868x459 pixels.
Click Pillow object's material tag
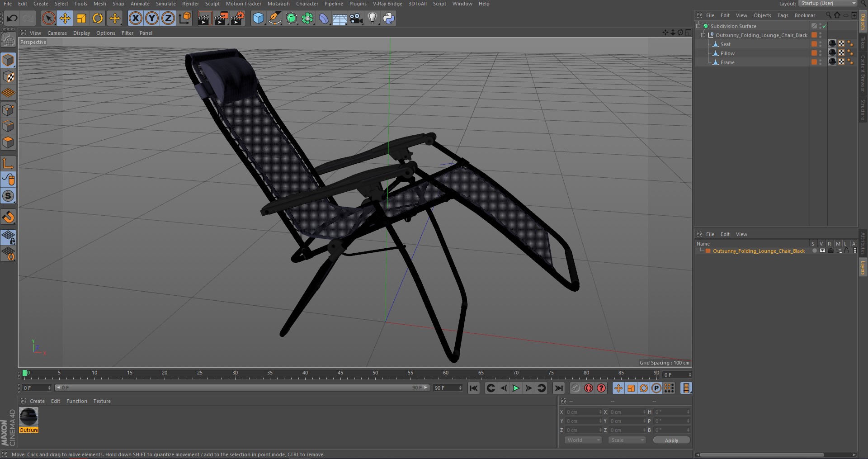(x=832, y=53)
